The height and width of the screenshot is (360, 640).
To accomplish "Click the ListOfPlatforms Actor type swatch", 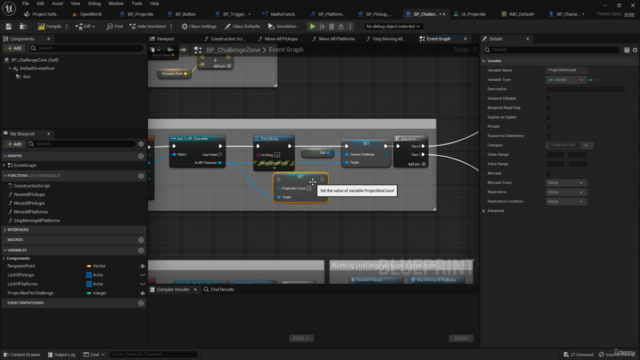I will pos(89,284).
